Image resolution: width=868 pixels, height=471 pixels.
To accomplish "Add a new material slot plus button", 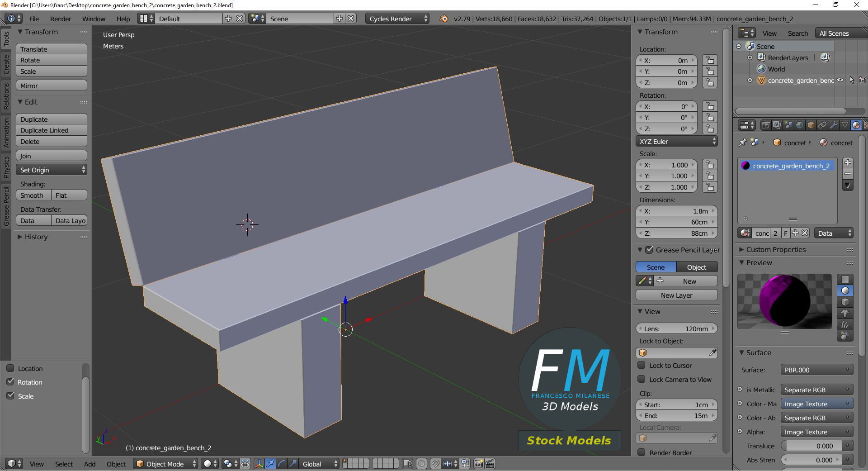I will pyautogui.click(x=848, y=163).
